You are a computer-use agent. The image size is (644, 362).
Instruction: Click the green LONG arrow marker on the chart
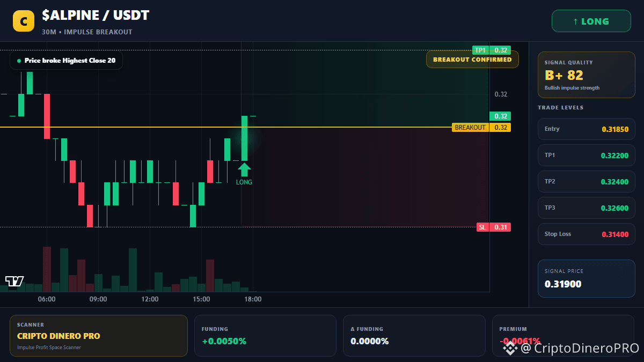[x=244, y=169]
